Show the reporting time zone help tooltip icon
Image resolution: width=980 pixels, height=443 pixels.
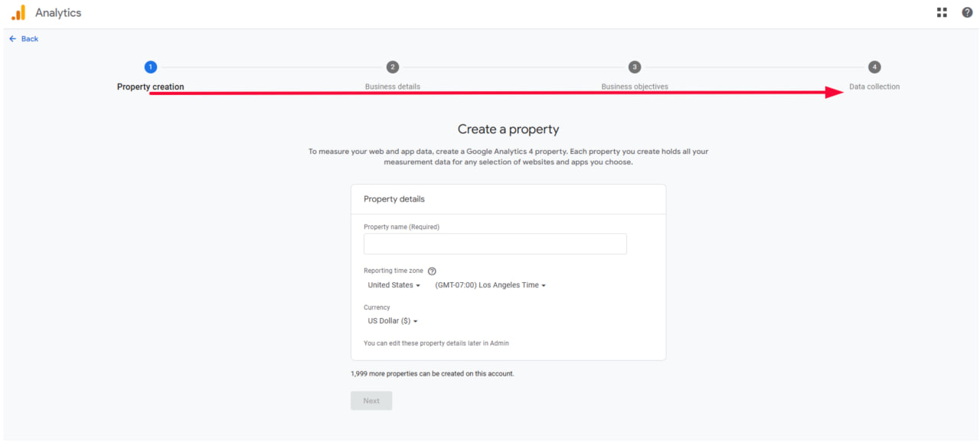click(x=432, y=271)
